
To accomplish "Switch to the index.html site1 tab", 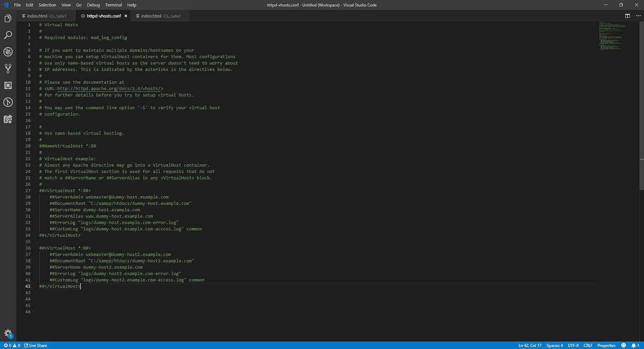I will [x=46, y=16].
